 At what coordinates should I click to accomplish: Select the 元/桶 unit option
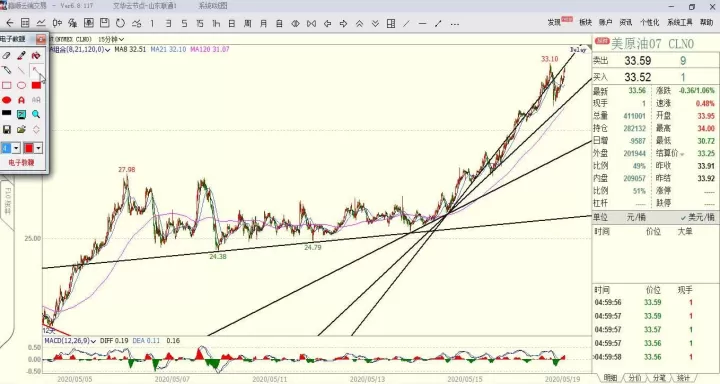[x=636, y=217]
